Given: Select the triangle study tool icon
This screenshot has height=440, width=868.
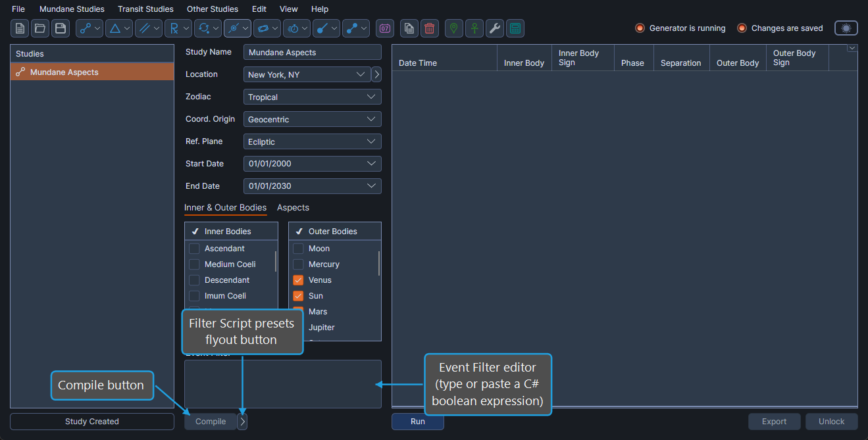Looking at the screenshot, I should 115,28.
